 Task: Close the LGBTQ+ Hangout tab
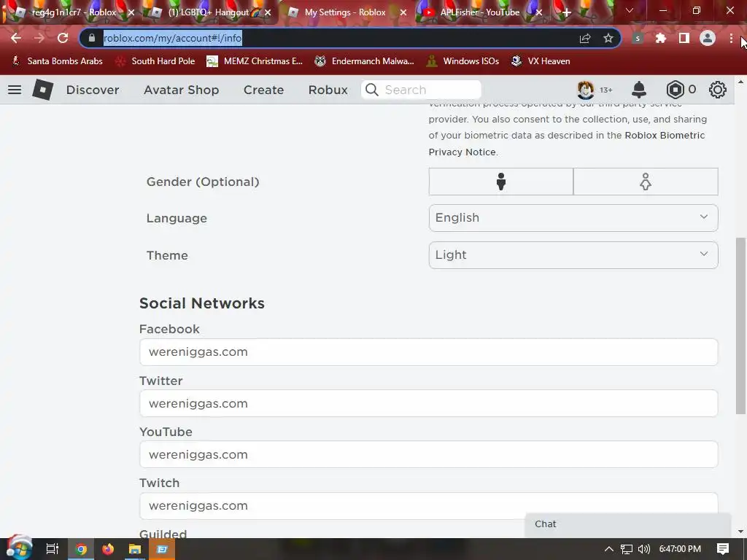[x=268, y=13]
